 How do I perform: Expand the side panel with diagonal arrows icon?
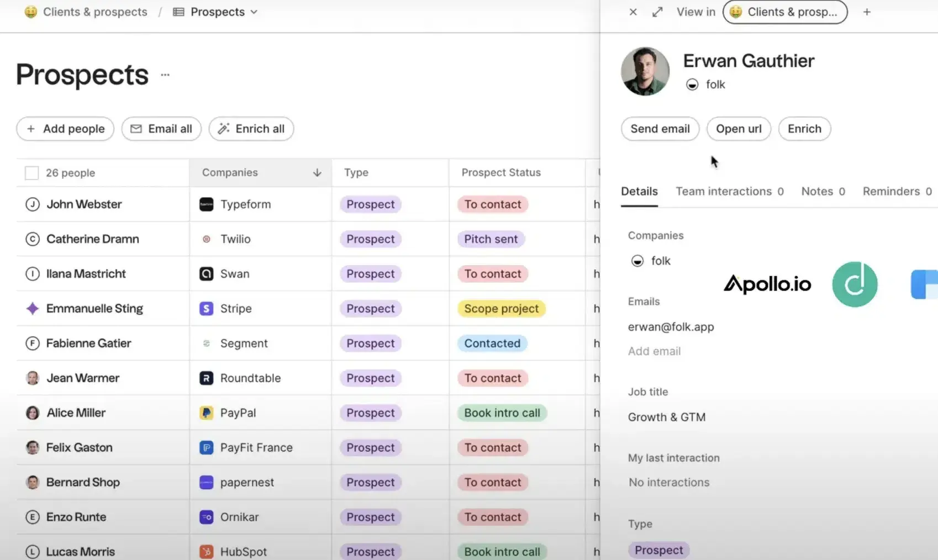point(657,12)
